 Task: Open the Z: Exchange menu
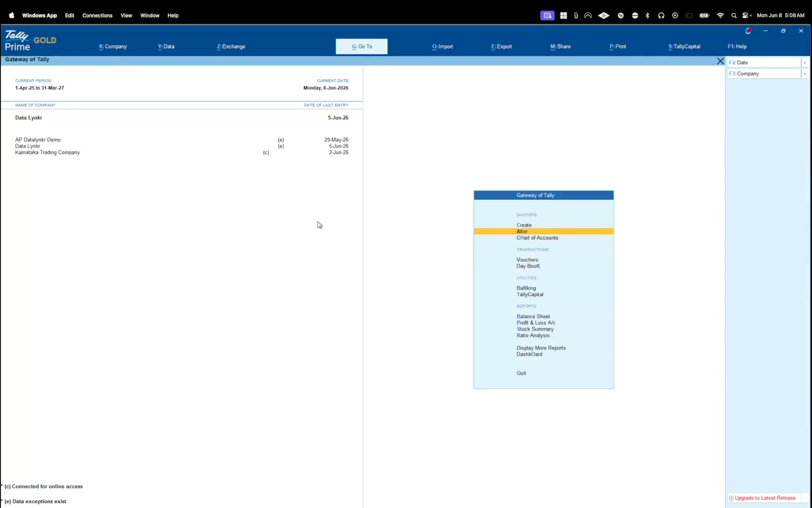tap(231, 47)
